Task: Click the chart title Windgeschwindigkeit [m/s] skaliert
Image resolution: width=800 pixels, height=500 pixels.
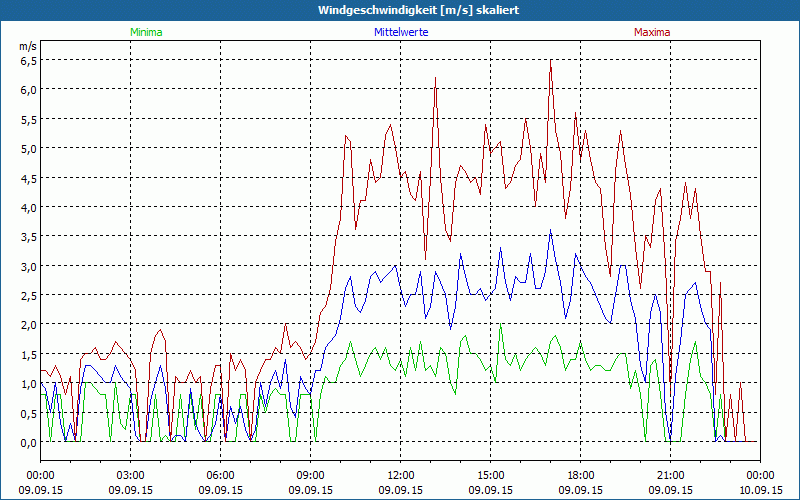Action: 418,10
